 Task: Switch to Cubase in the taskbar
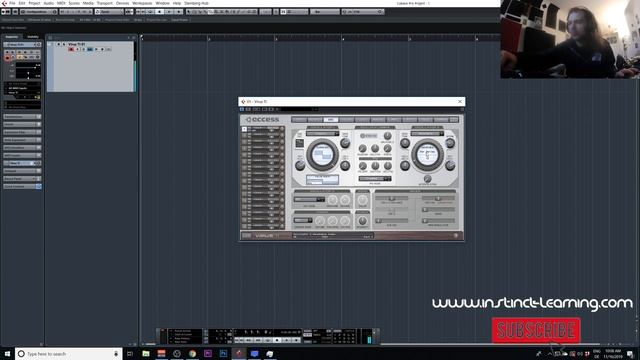point(239,353)
